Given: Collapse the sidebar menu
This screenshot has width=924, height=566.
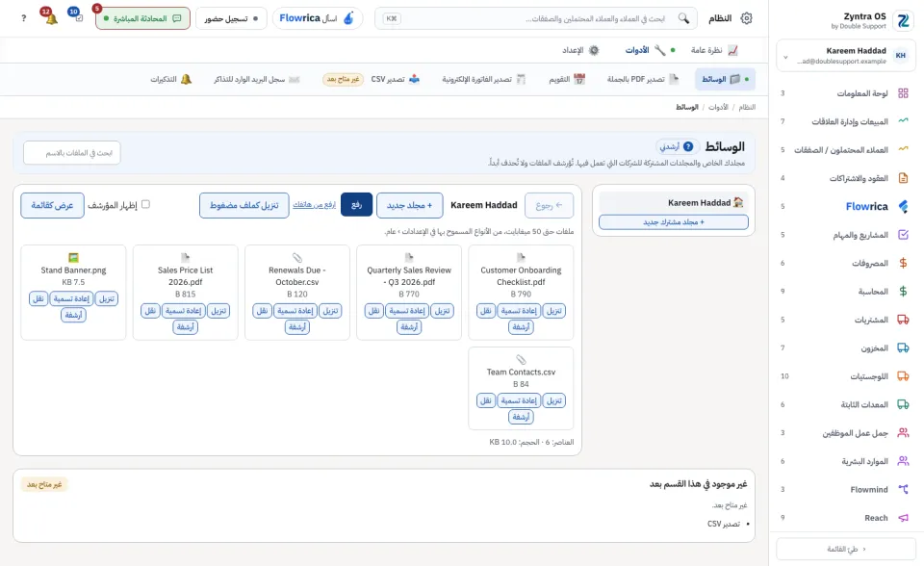Looking at the screenshot, I should (x=845, y=549).
